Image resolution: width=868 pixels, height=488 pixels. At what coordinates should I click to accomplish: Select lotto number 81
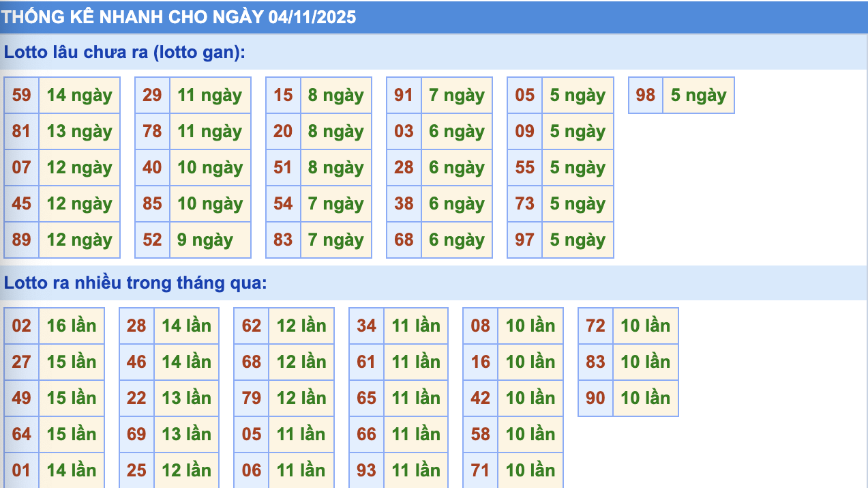[x=22, y=131]
